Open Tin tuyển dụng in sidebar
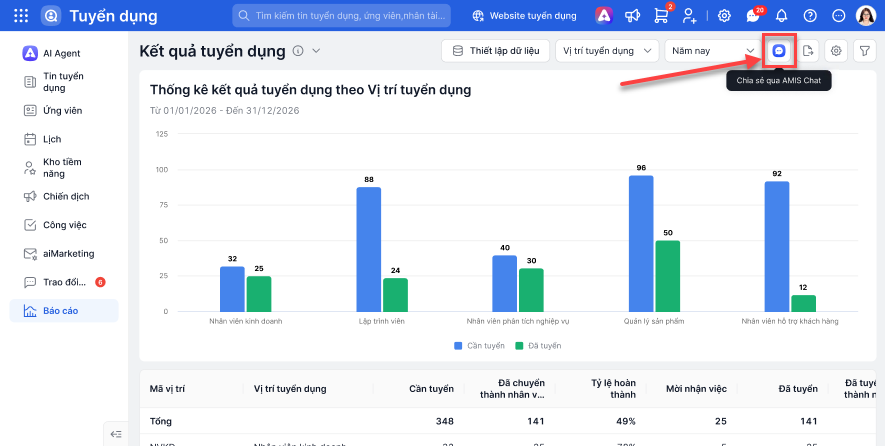The height and width of the screenshot is (446, 885). (x=64, y=82)
